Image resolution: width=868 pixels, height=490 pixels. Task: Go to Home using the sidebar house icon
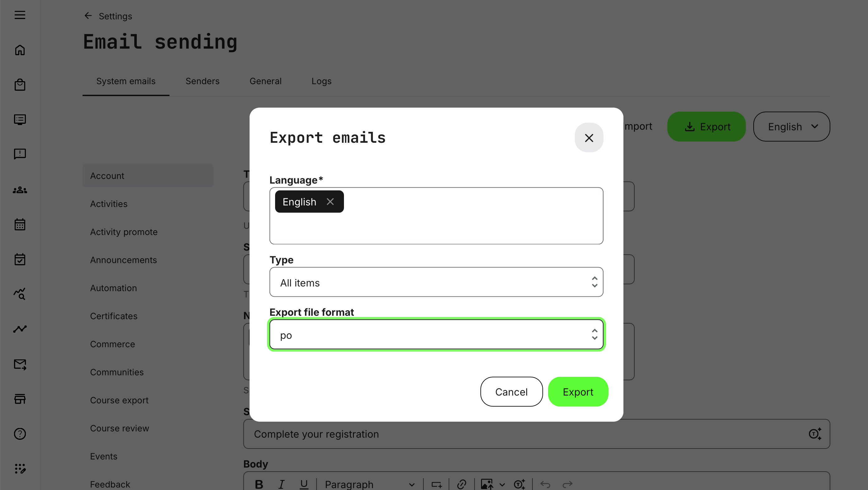point(20,50)
